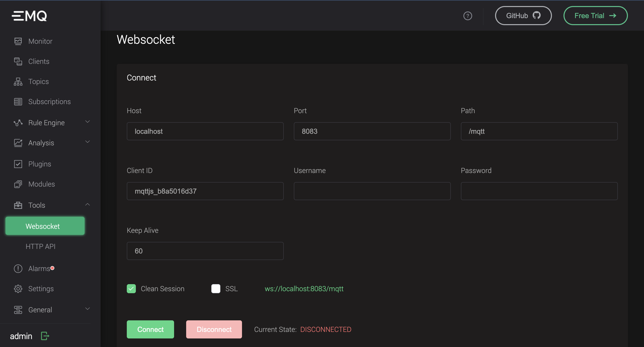Focus the Username input field
Viewport: 644px width, 347px height.
click(x=372, y=191)
